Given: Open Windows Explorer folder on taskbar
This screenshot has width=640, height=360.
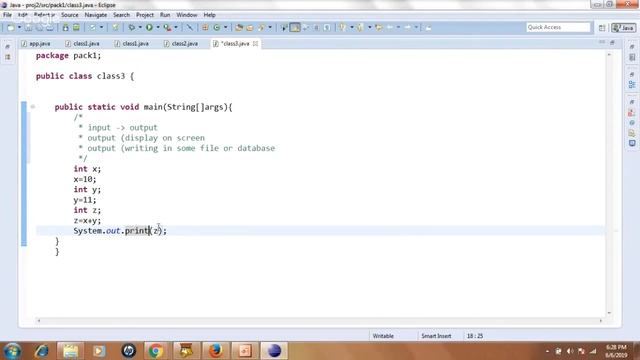Looking at the screenshot, I should (70, 351).
